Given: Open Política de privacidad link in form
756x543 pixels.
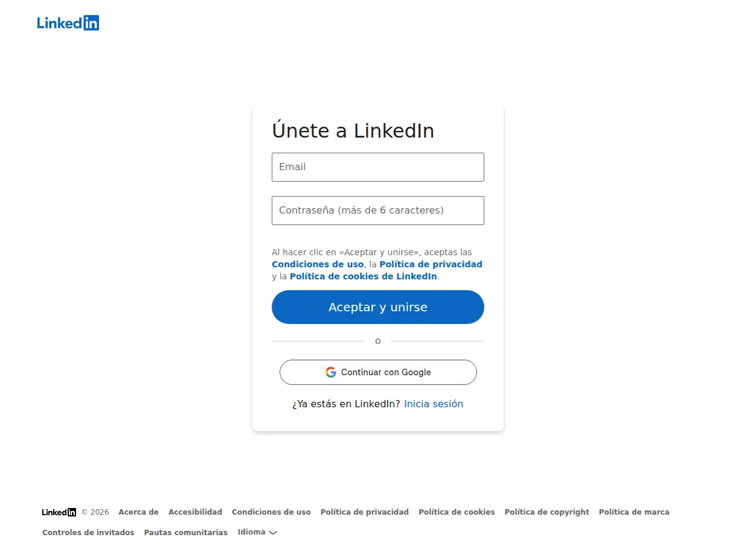Looking at the screenshot, I should 431,264.
